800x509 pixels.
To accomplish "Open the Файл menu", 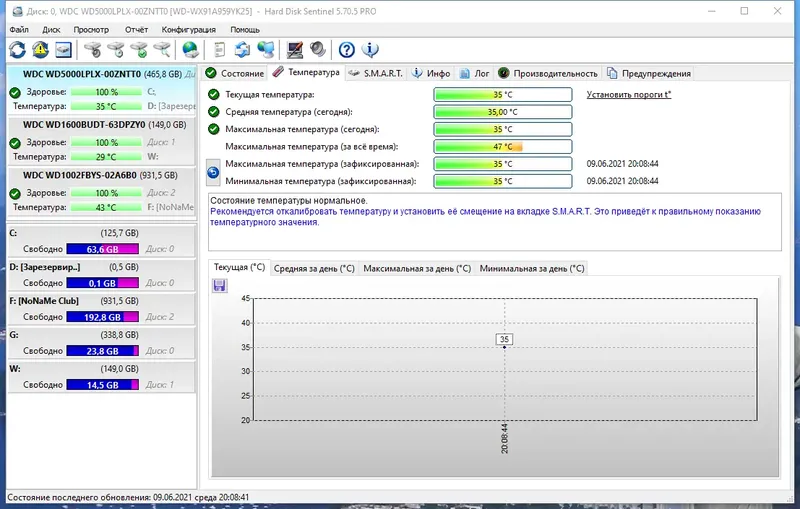I will point(19,30).
